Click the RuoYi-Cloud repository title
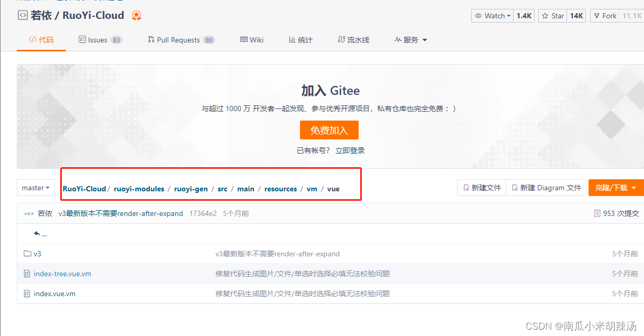 [x=93, y=15]
